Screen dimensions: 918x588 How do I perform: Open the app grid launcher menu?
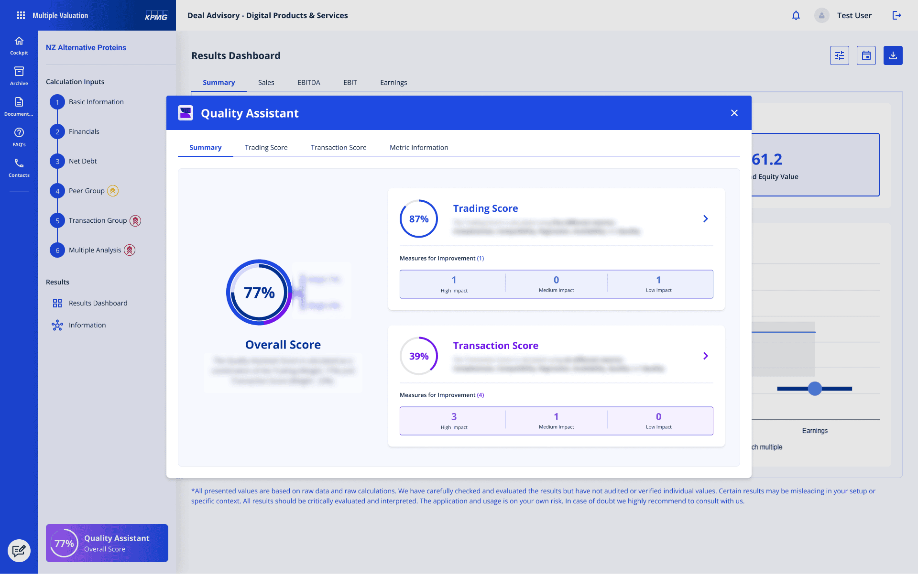21,15
